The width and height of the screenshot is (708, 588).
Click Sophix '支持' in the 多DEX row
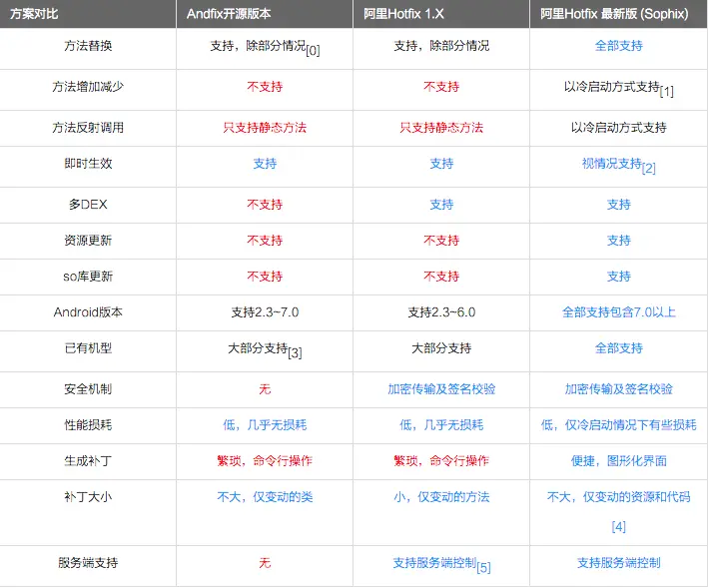[618, 205]
